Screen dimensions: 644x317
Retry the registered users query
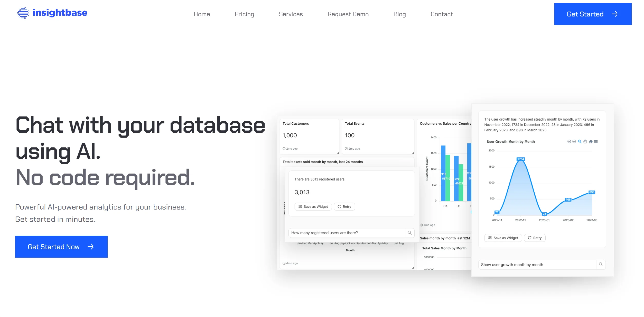tap(344, 206)
